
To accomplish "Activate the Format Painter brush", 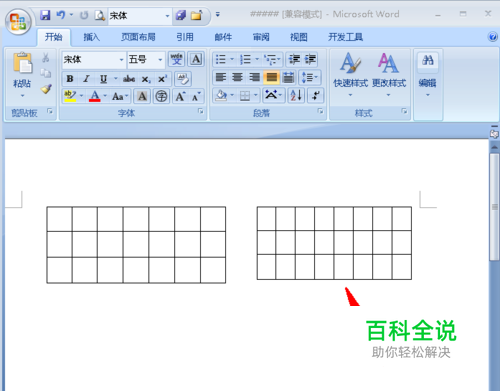I will point(46,89).
